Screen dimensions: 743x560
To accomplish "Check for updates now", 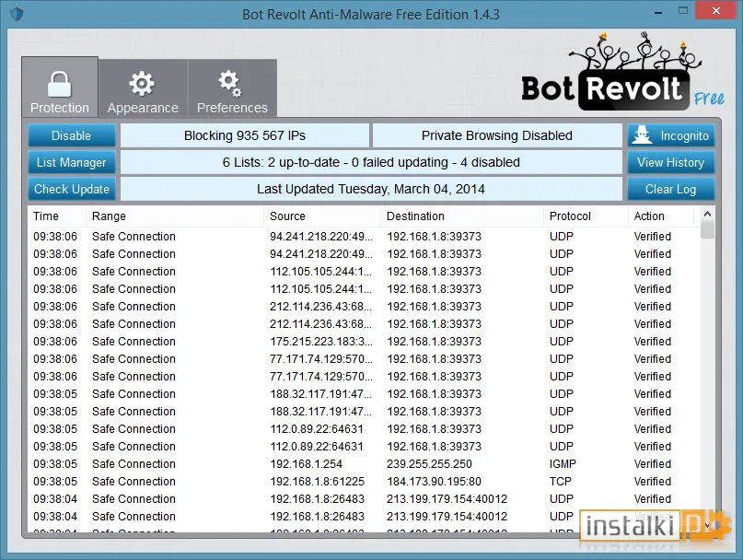I will 71,189.
